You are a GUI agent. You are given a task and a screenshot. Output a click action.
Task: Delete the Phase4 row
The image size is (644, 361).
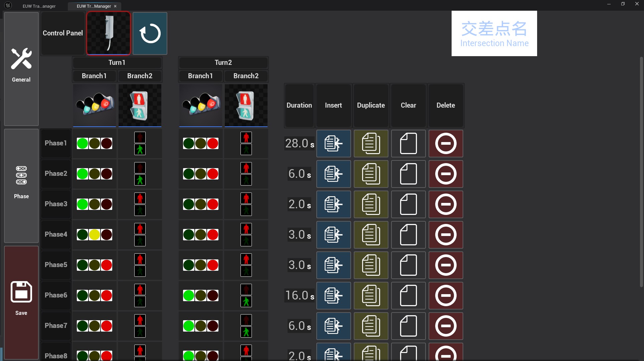click(x=446, y=235)
